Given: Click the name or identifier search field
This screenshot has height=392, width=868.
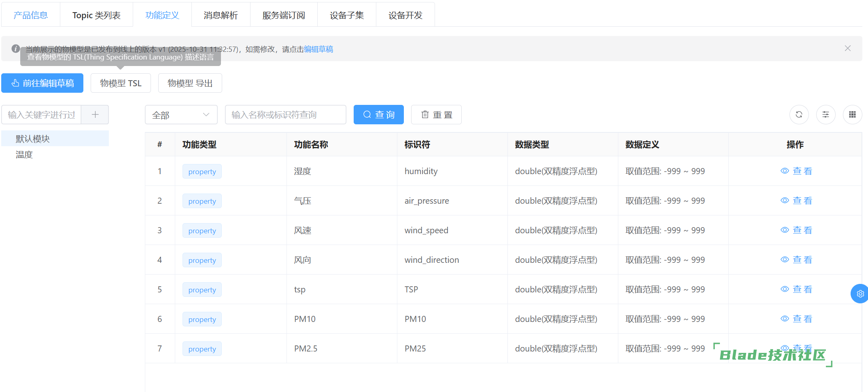Looking at the screenshot, I should 285,115.
